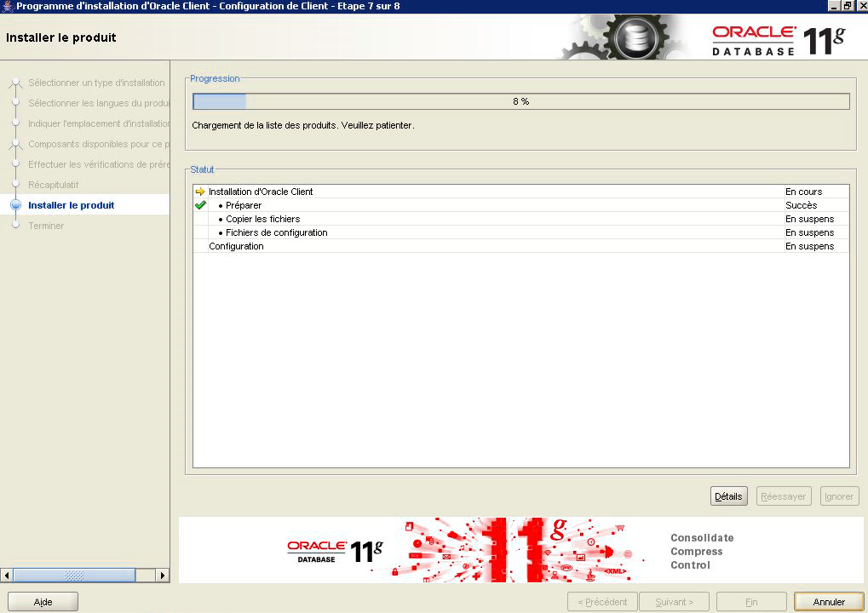Click the 8 % progress bar

point(521,101)
